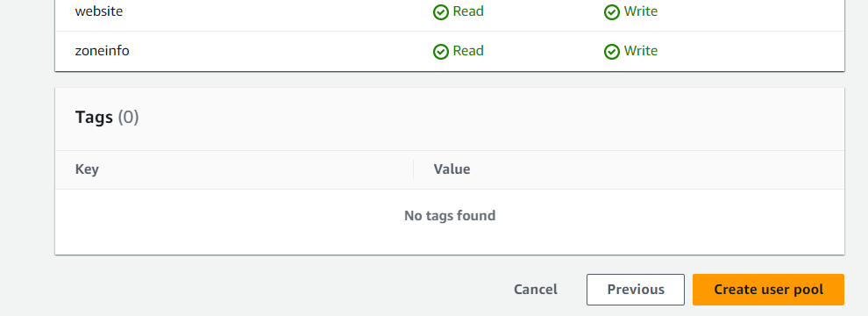This screenshot has height=316, width=868.
Task: Select the website attribute name
Action: (99, 11)
